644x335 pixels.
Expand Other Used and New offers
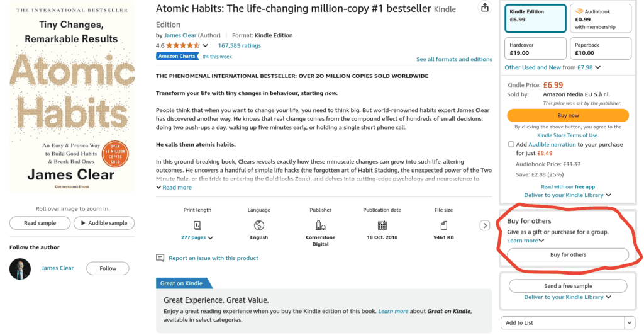[x=597, y=67]
